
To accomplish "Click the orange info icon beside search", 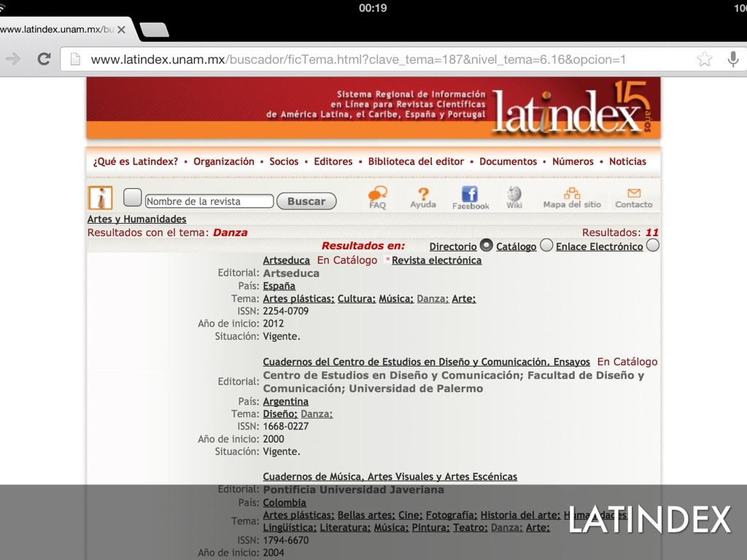I will [100, 198].
